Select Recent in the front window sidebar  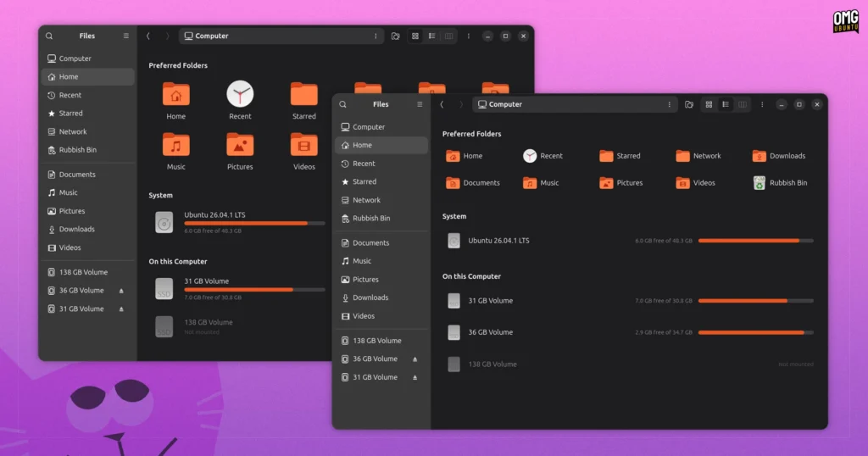coord(381,164)
